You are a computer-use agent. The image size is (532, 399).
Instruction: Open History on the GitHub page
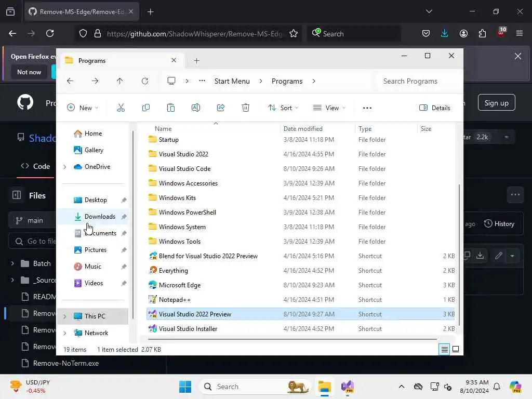[499, 224]
